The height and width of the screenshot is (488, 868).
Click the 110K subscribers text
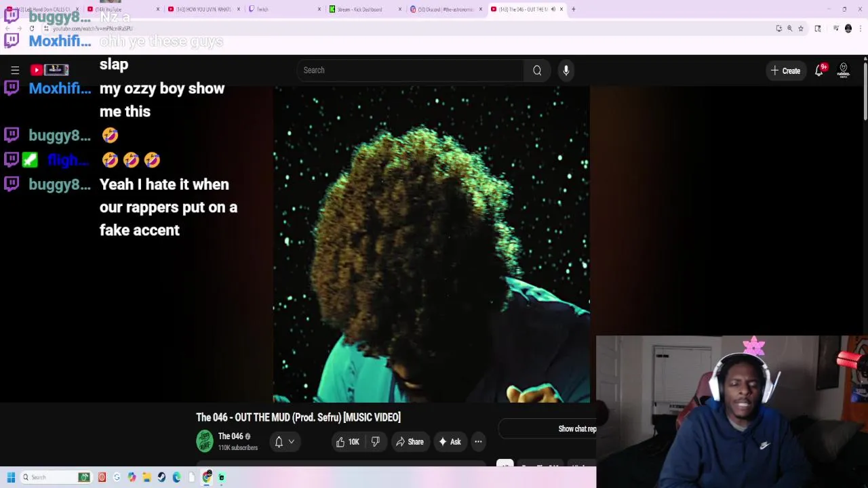238,448
